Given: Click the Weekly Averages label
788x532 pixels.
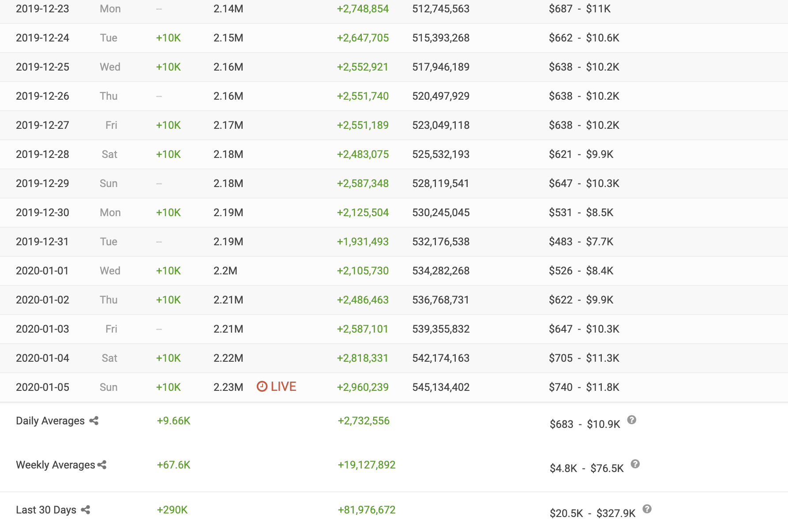Looking at the screenshot, I should (x=55, y=465).
